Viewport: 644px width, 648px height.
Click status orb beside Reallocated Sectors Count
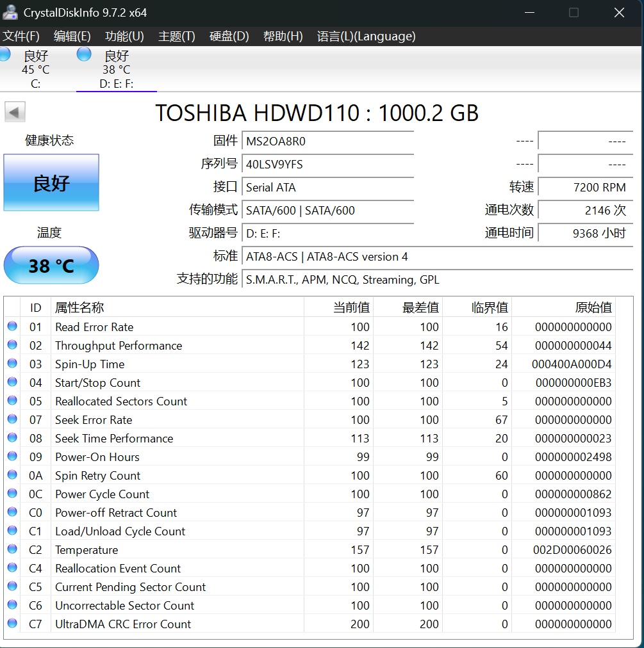point(12,401)
